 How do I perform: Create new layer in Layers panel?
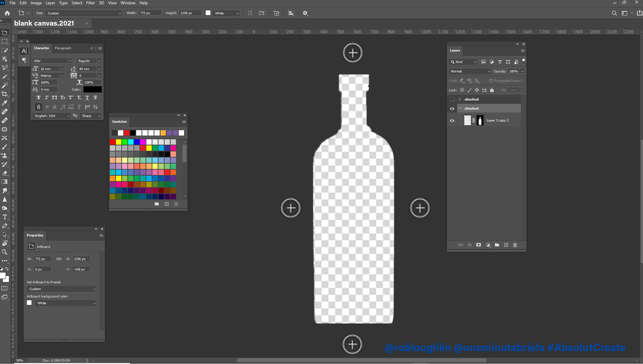click(506, 245)
